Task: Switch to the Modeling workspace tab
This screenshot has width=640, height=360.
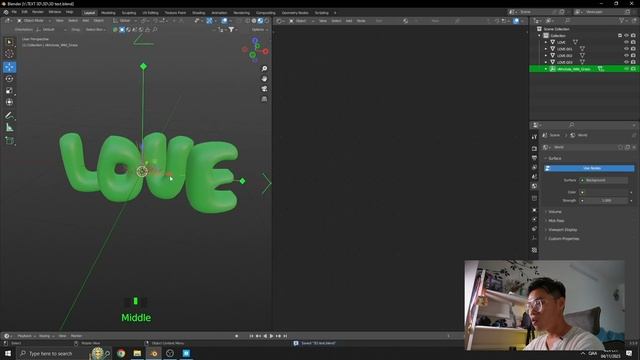Action: [x=108, y=13]
